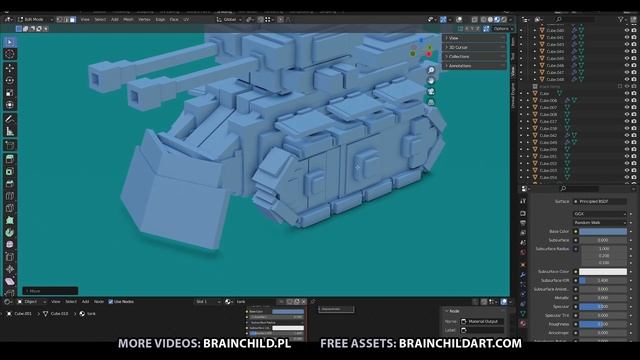This screenshot has width=640, height=360.
Task: Select the Shear tool
Action: coord(10,282)
